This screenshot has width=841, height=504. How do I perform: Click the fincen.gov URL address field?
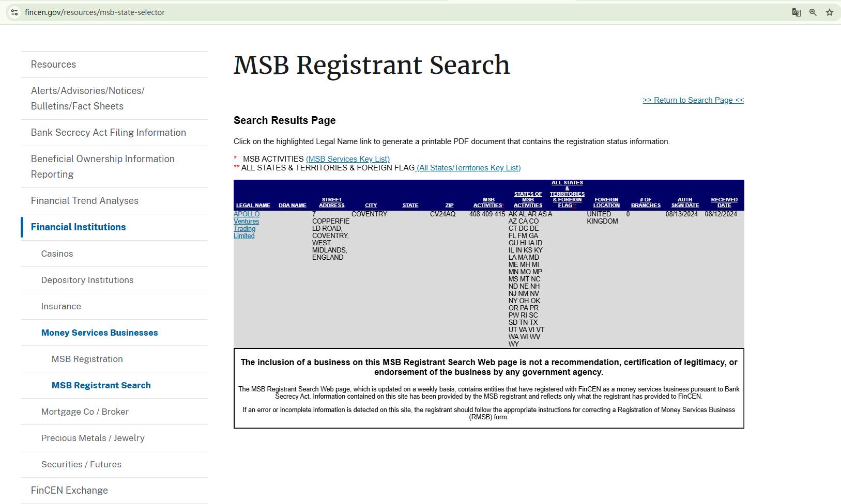pyautogui.click(x=95, y=12)
